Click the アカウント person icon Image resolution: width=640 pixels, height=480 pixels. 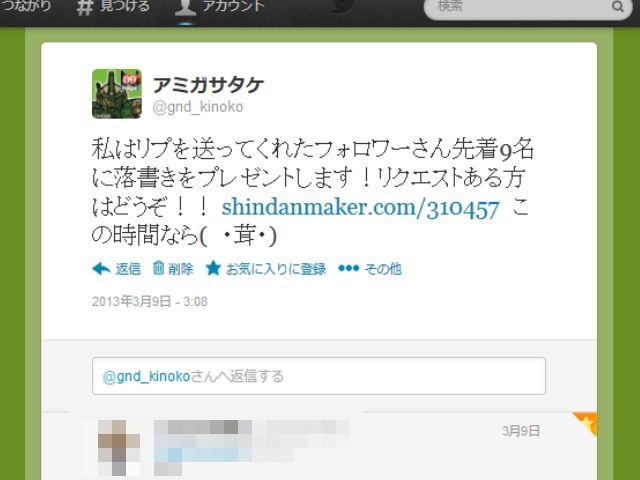(x=185, y=7)
